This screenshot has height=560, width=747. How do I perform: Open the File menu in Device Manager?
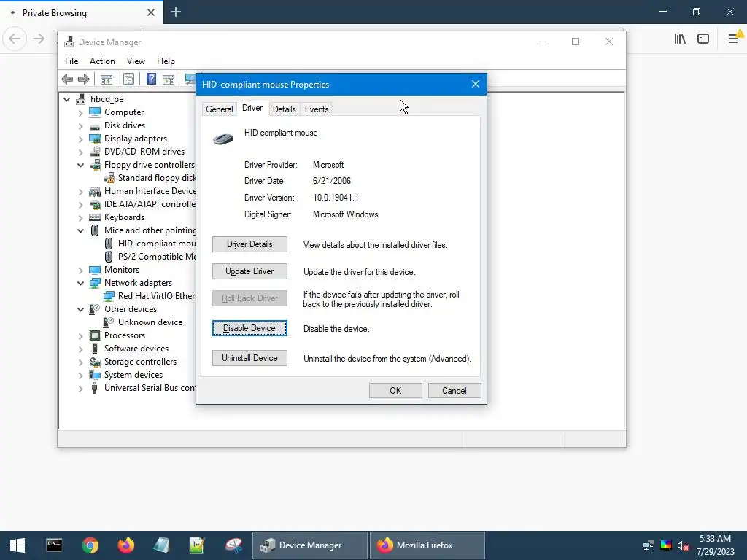coord(71,61)
